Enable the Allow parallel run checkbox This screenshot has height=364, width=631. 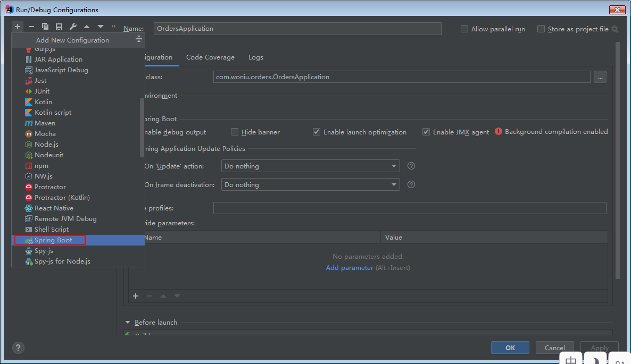tap(464, 29)
